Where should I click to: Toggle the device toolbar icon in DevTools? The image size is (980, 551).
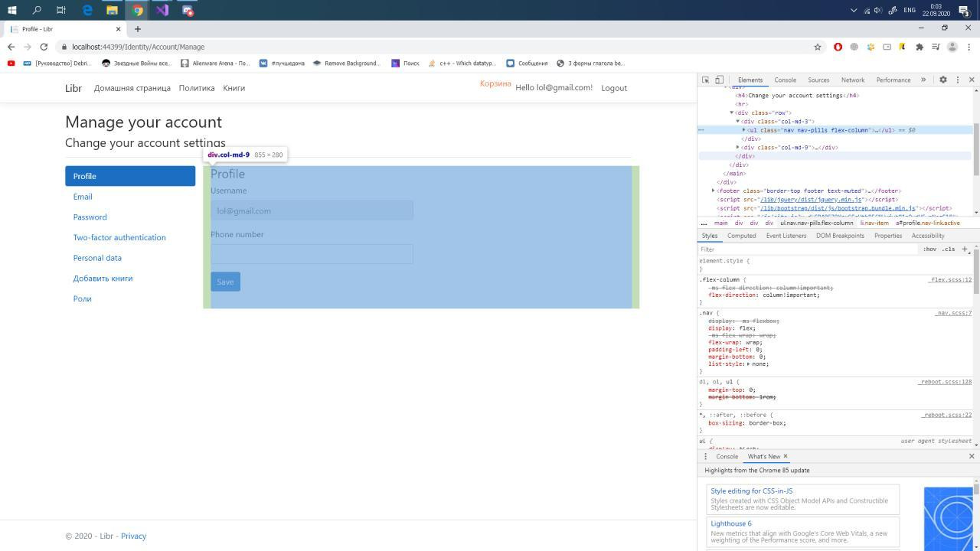click(x=719, y=80)
